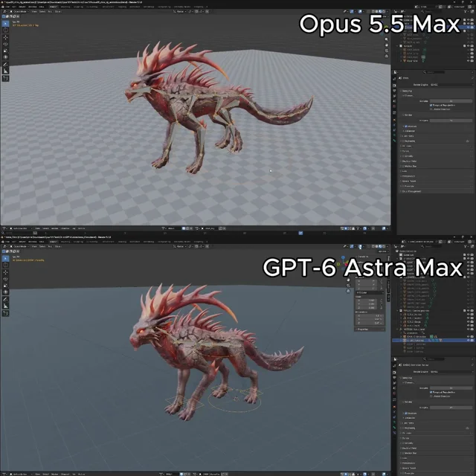Image resolution: width=476 pixels, height=476 pixels.
Task: Open the Add menu in top viewport header
Action: point(50,12)
